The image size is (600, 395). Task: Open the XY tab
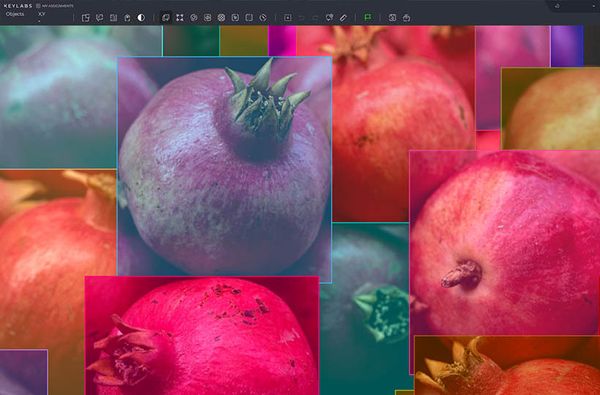pos(42,14)
